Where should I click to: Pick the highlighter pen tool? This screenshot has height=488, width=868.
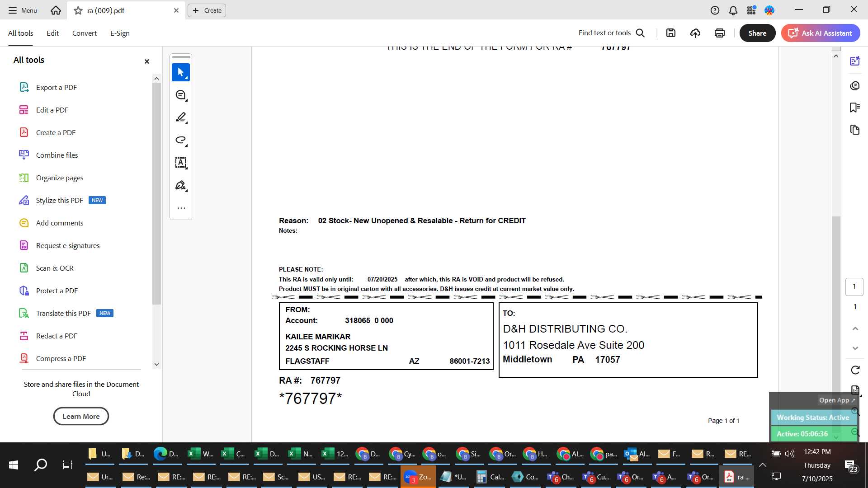[x=180, y=117]
